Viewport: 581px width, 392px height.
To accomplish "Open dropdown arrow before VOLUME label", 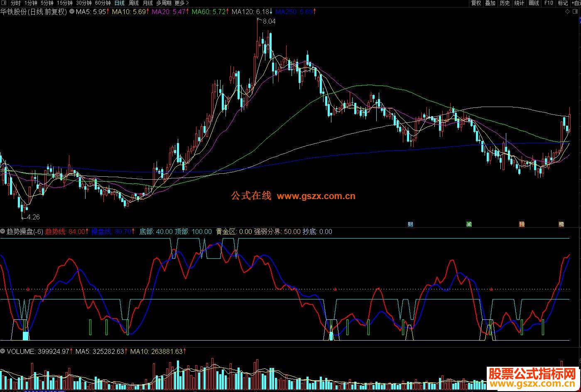I will (3, 351).
